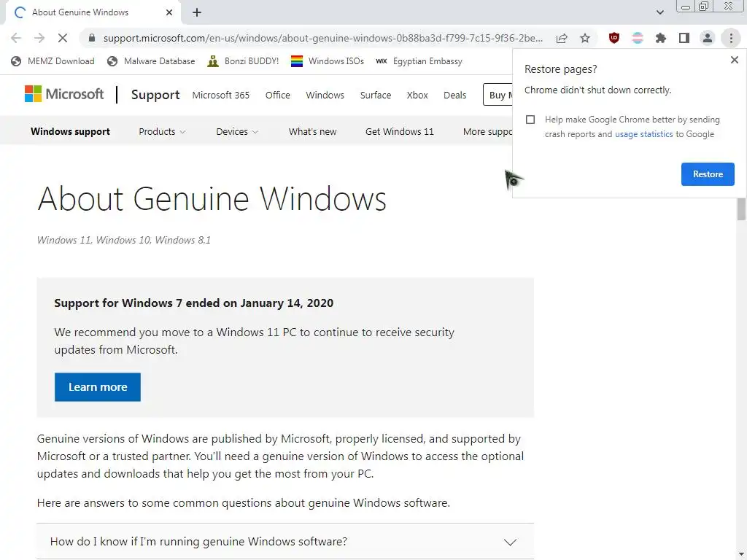Expand 'How do I know if I'm running genuine' question
Viewport: 747px width, 560px height.
[285, 542]
